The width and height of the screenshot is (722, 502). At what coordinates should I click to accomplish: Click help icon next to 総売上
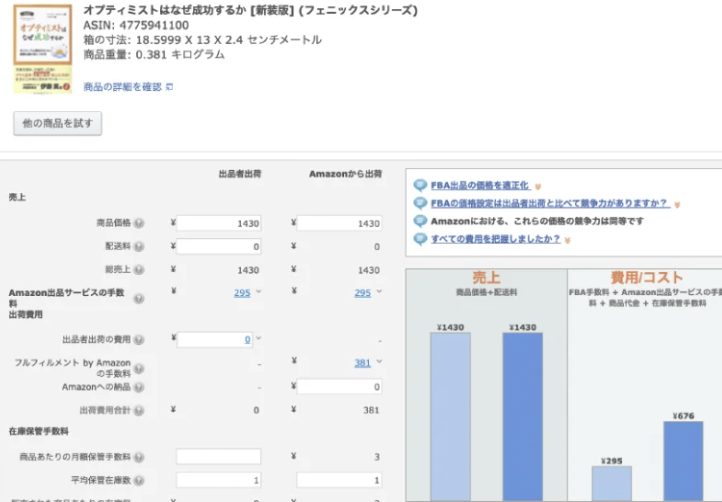point(139,270)
